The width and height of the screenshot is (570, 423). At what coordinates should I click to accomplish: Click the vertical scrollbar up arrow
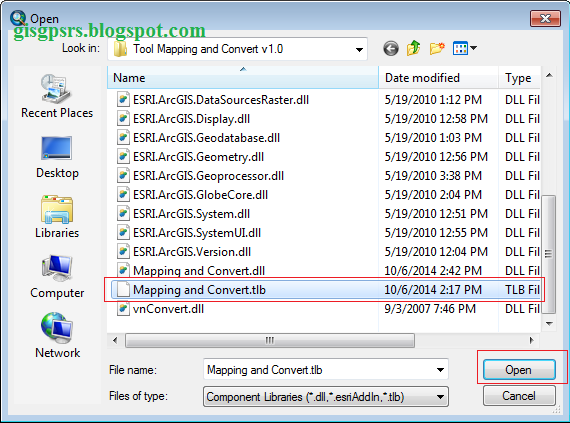pyautogui.click(x=549, y=75)
